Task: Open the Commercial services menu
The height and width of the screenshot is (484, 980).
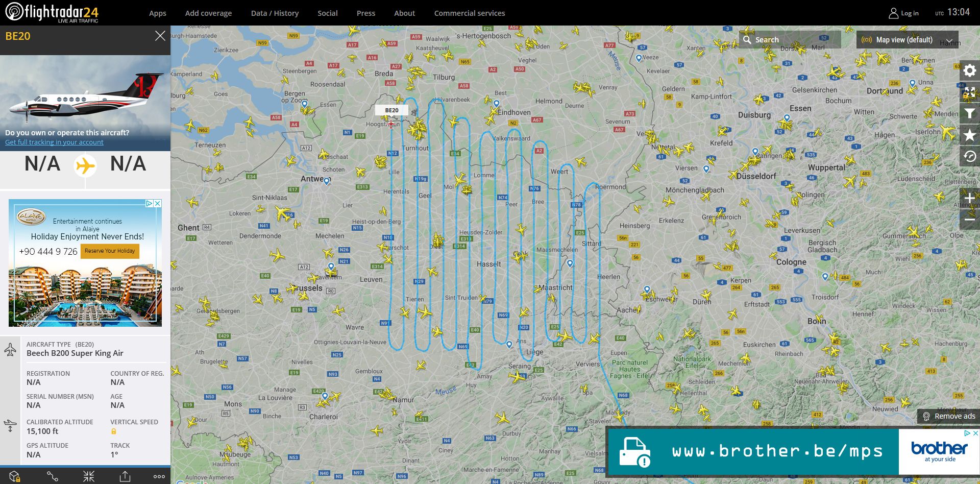Action: [470, 13]
